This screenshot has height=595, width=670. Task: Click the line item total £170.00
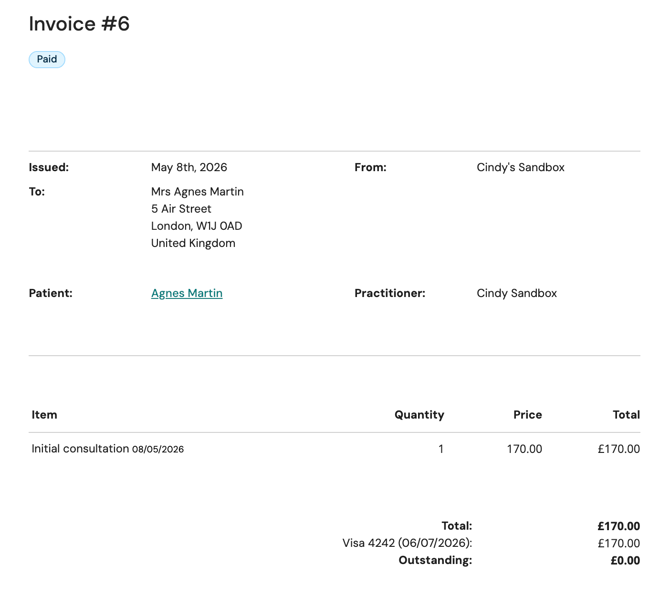619,449
